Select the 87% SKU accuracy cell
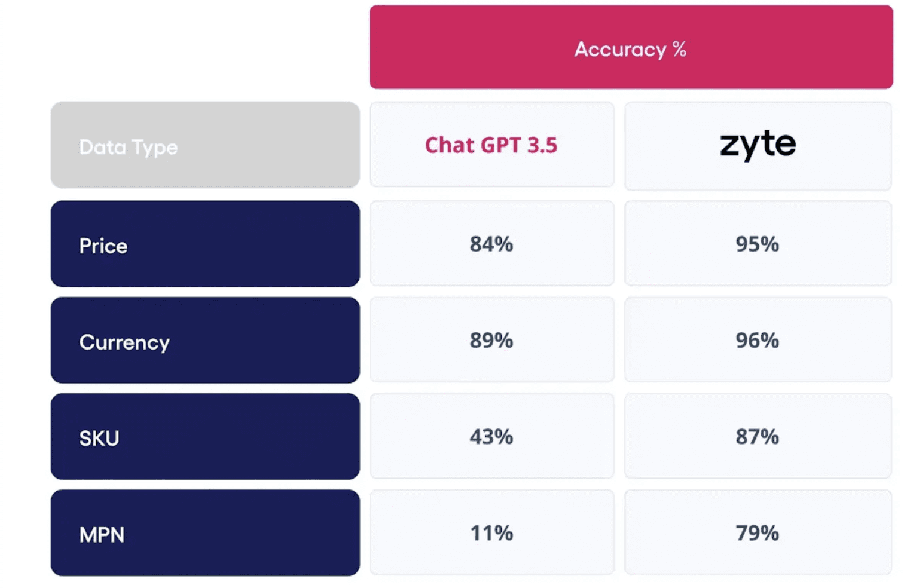This screenshot has width=910, height=588. (757, 437)
